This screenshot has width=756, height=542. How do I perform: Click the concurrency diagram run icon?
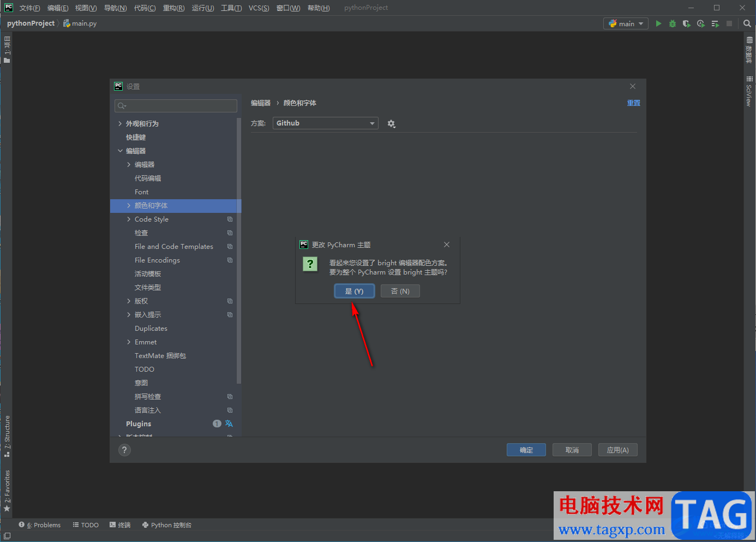click(715, 23)
